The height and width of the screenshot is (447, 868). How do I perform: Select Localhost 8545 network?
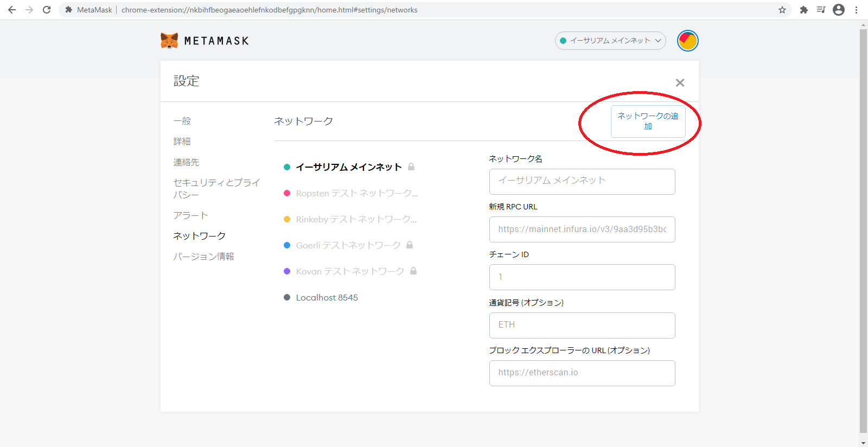point(327,297)
